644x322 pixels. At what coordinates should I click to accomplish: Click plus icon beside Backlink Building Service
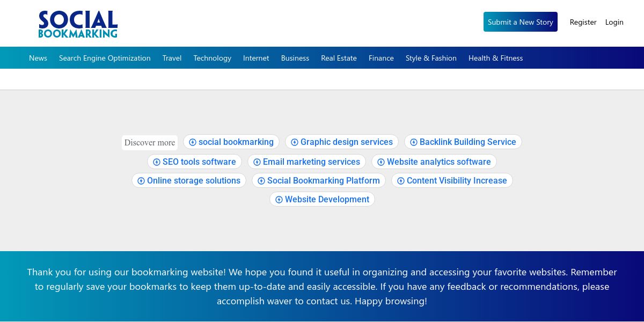point(414,142)
